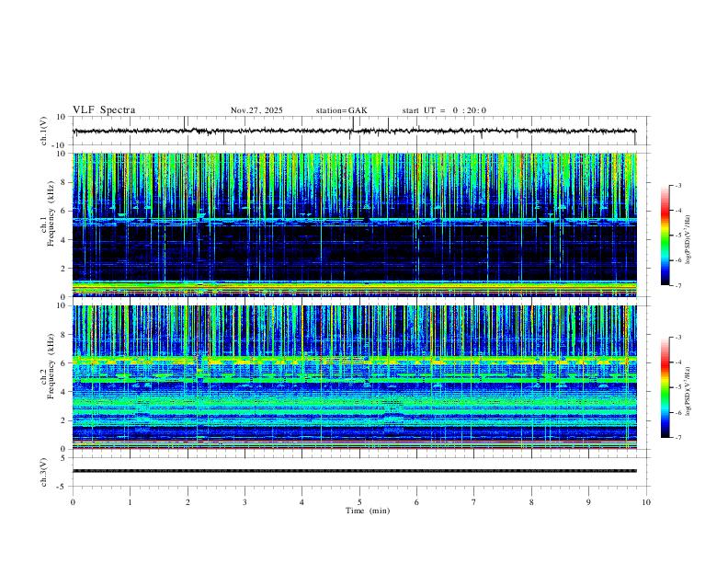Click time axis tick label '2'
This screenshot has width=728, height=563.
pos(188,502)
